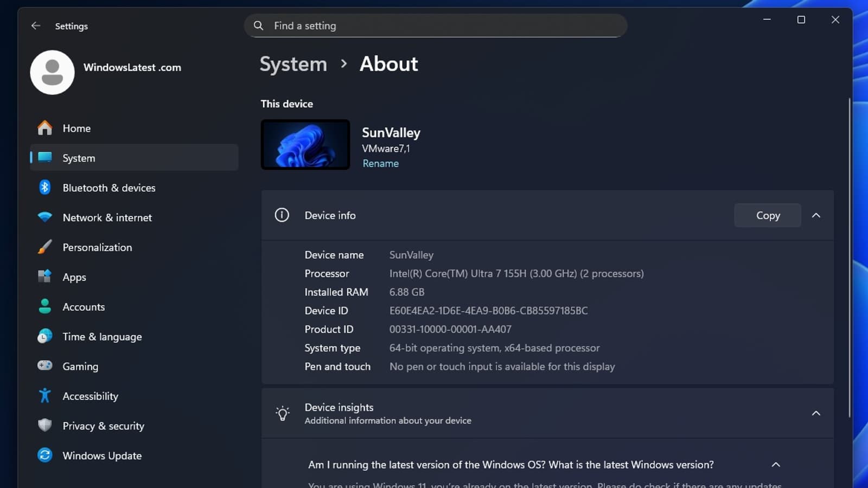
Task: Click the Accounts person icon
Action: point(45,306)
